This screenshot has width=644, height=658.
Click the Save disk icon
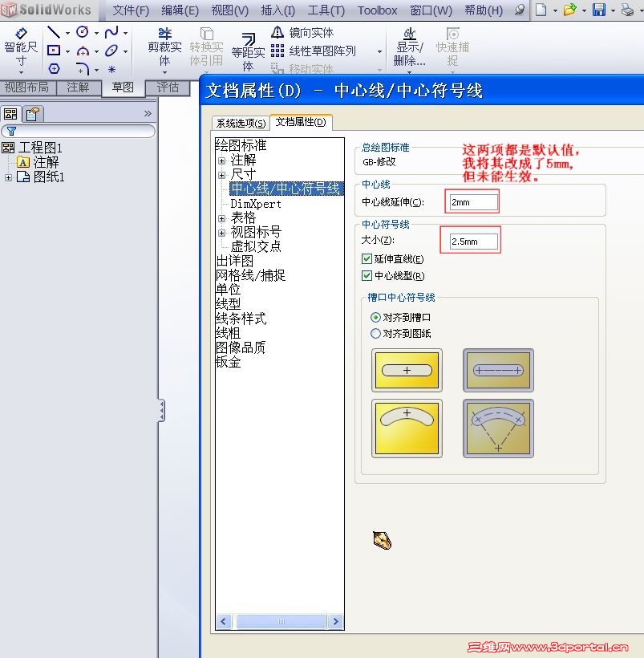pyautogui.click(x=599, y=10)
